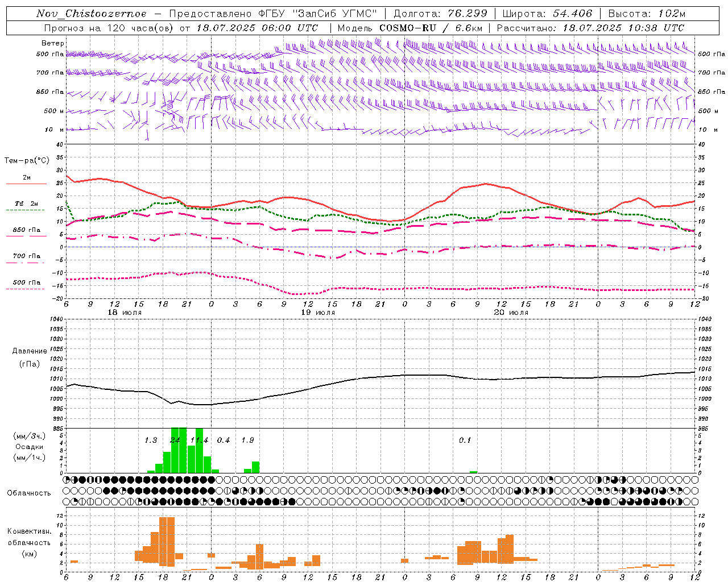Click the 'Облачность' cloud cover label
The height and width of the screenshot is (582, 728).
(29, 493)
